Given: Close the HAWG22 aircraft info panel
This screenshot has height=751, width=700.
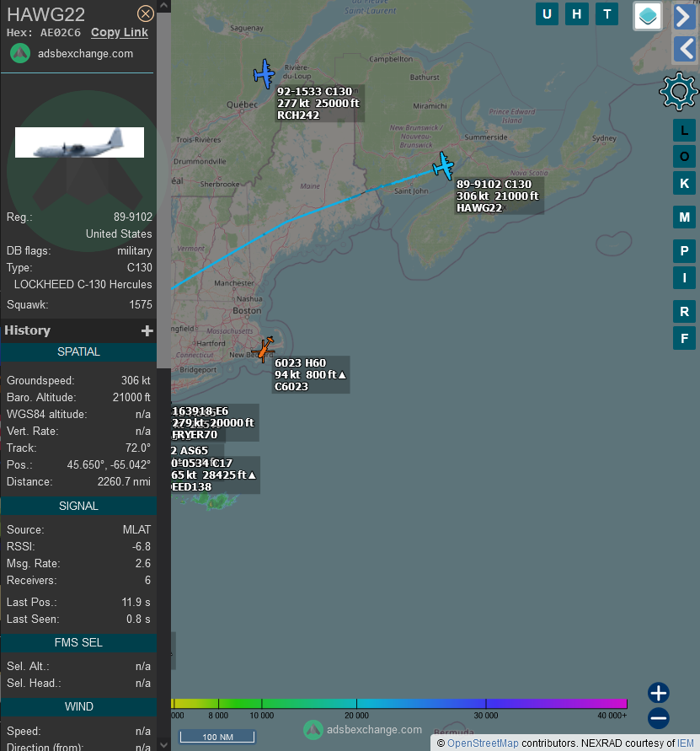Looking at the screenshot, I should (146, 13).
